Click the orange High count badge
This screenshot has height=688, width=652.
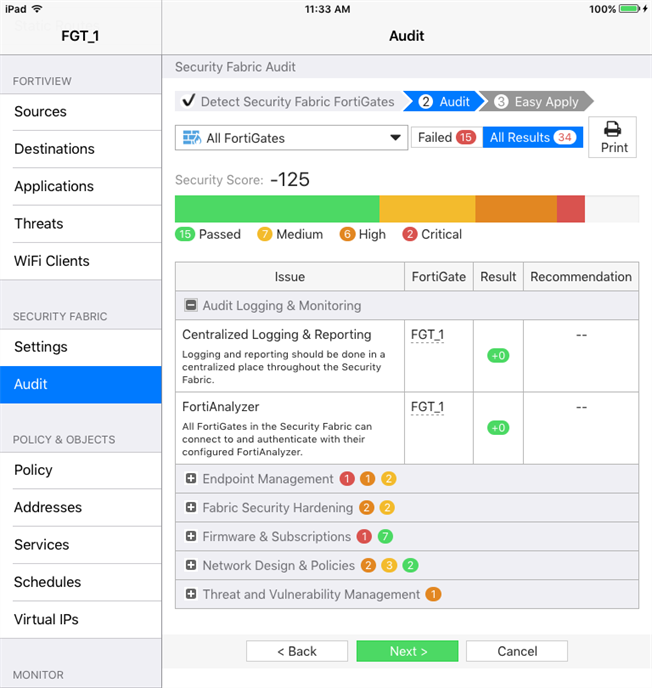click(x=347, y=234)
